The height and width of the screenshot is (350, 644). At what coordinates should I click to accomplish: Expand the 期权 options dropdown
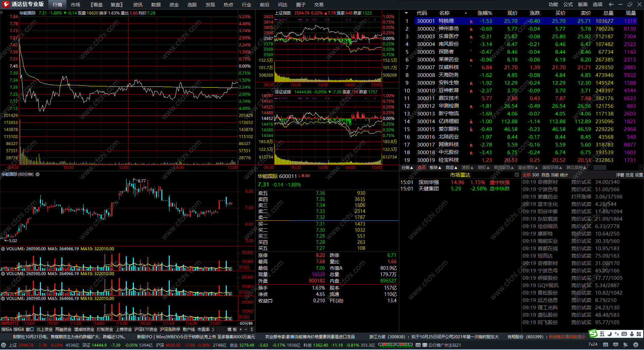pyautogui.click(x=484, y=168)
